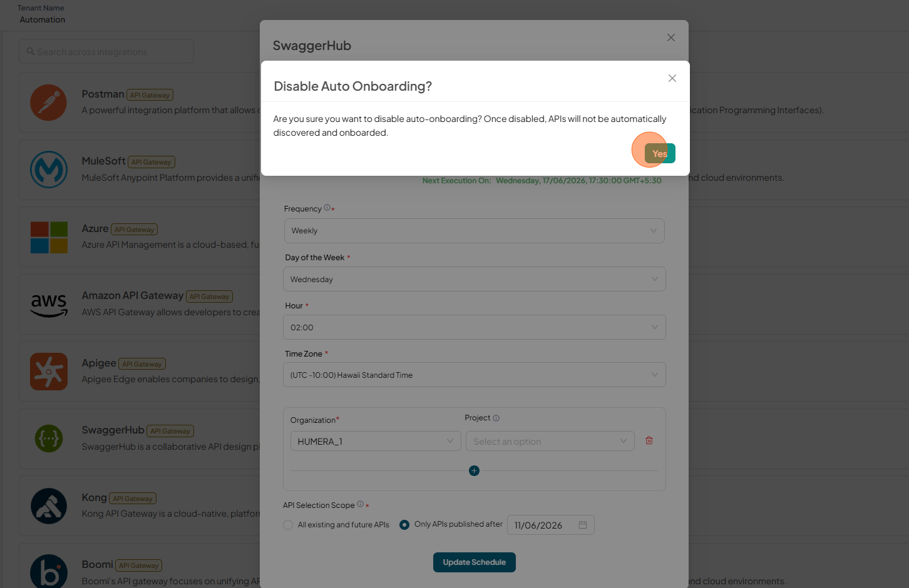The height and width of the screenshot is (588, 909).
Task: Click the Kong logo icon
Action: click(x=49, y=506)
